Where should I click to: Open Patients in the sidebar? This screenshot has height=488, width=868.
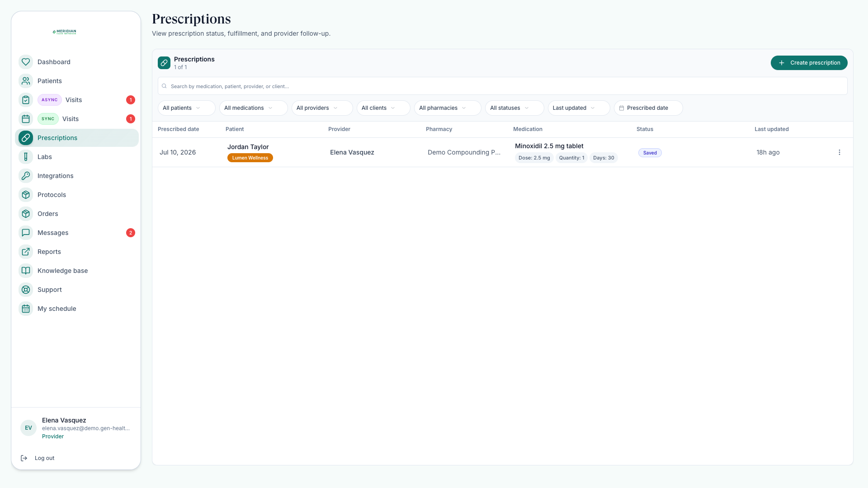coord(77,81)
